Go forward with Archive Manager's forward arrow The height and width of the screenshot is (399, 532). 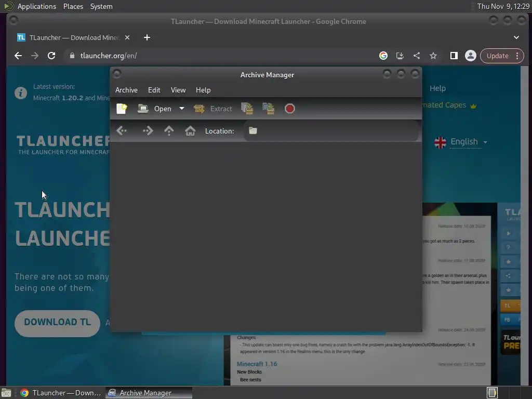[148, 130]
